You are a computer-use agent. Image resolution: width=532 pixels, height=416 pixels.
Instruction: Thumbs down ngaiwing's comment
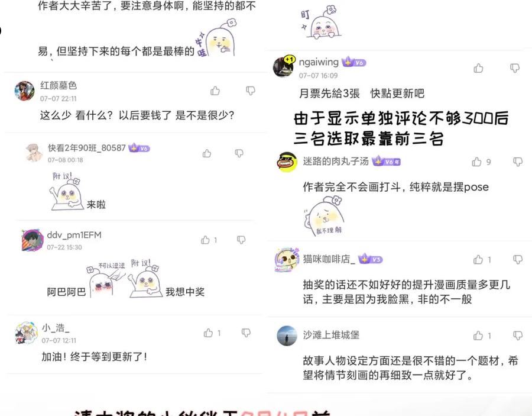pos(515,68)
